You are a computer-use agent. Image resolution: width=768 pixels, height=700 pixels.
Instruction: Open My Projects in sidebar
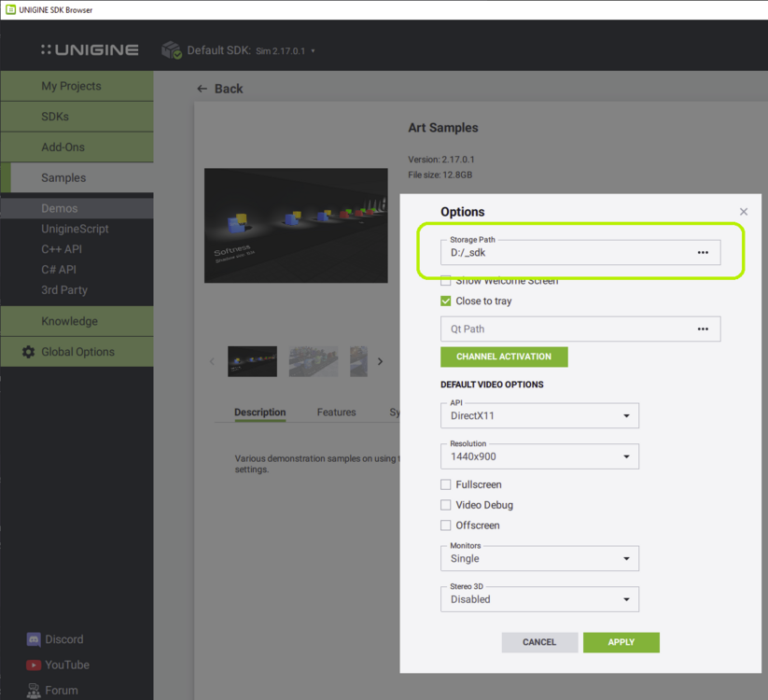[x=71, y=86]
